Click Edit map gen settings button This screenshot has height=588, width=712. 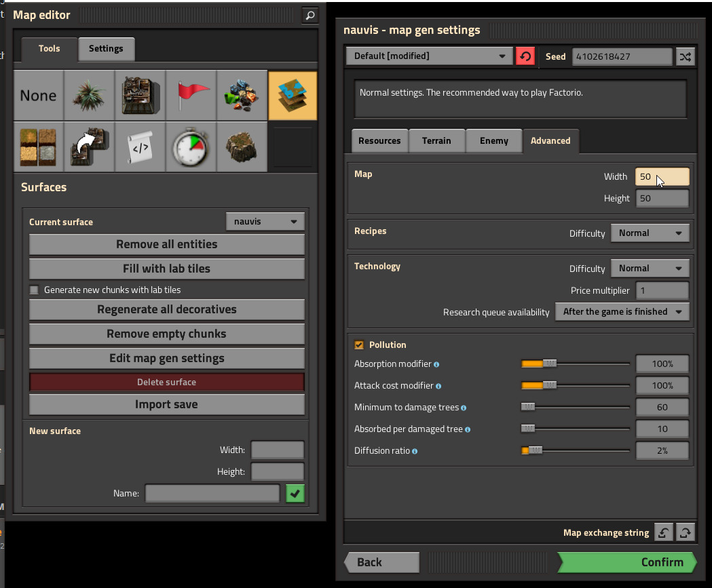pos(167,358)
